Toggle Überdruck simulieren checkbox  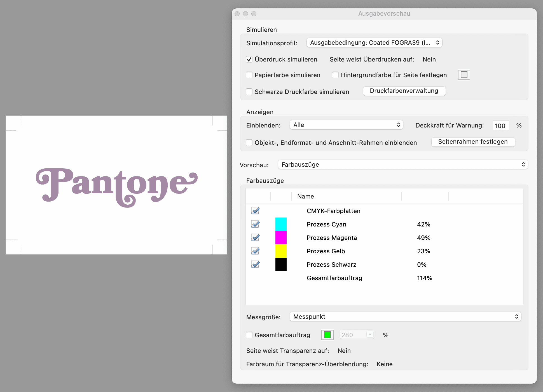(x=249, y=59)
